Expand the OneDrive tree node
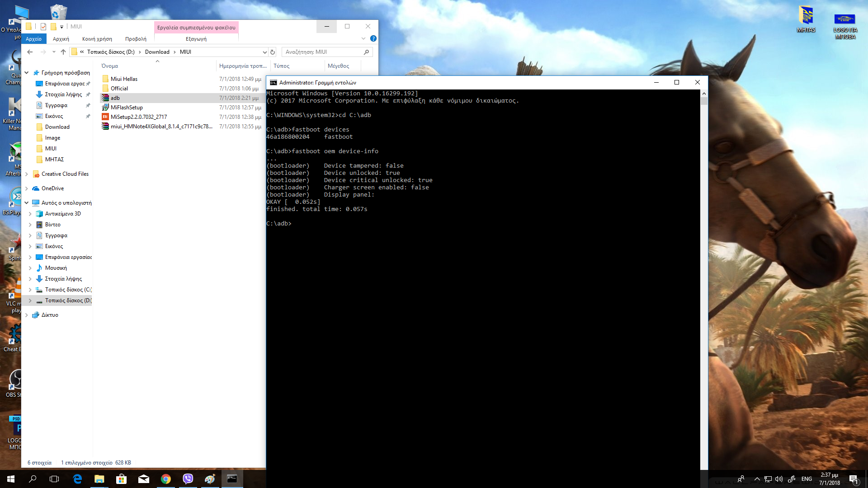 (x=27, y=188)
